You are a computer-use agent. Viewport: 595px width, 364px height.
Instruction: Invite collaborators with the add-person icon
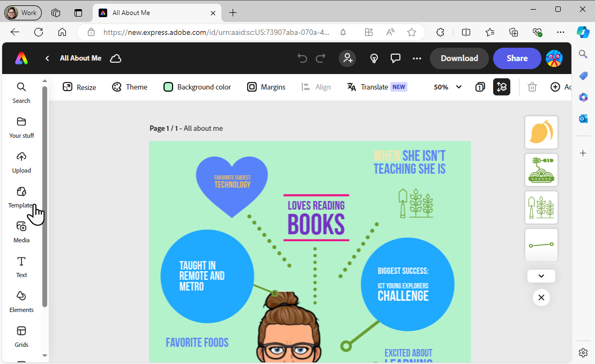click(347, 58)
